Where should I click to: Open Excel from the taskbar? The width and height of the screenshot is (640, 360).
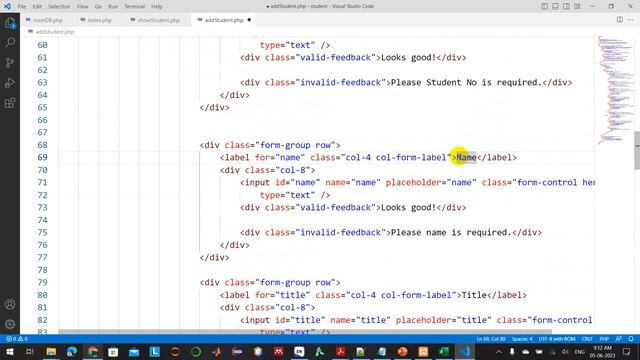[444, 352]
